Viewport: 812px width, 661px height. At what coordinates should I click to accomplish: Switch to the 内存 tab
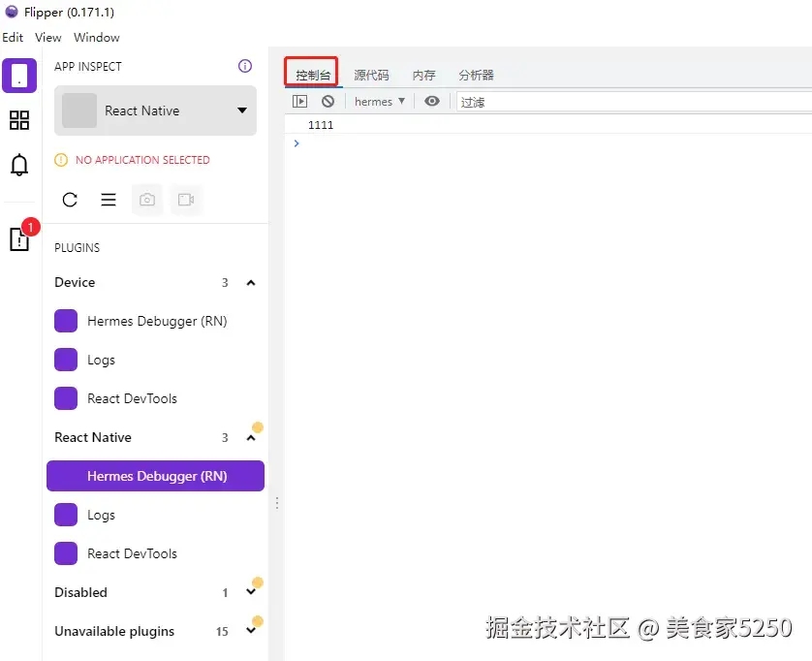click(423, 76)
